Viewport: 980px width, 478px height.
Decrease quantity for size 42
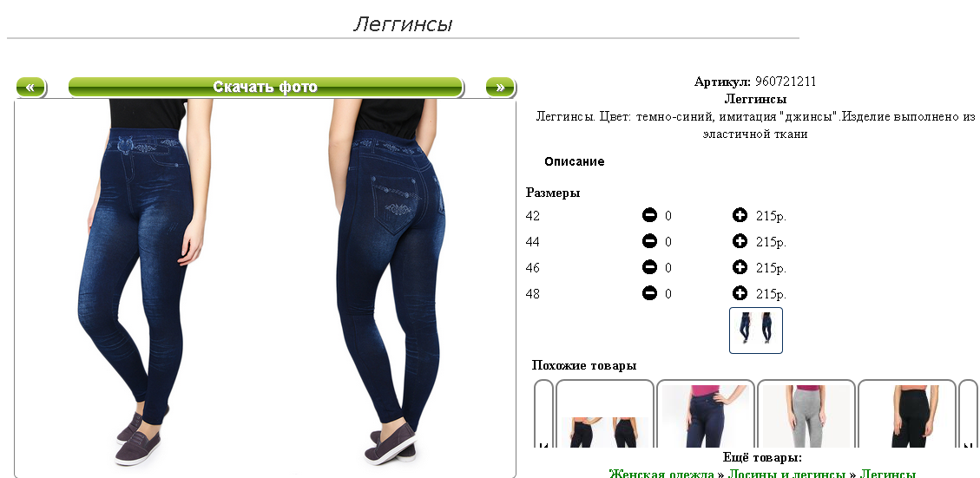point(649,215)
